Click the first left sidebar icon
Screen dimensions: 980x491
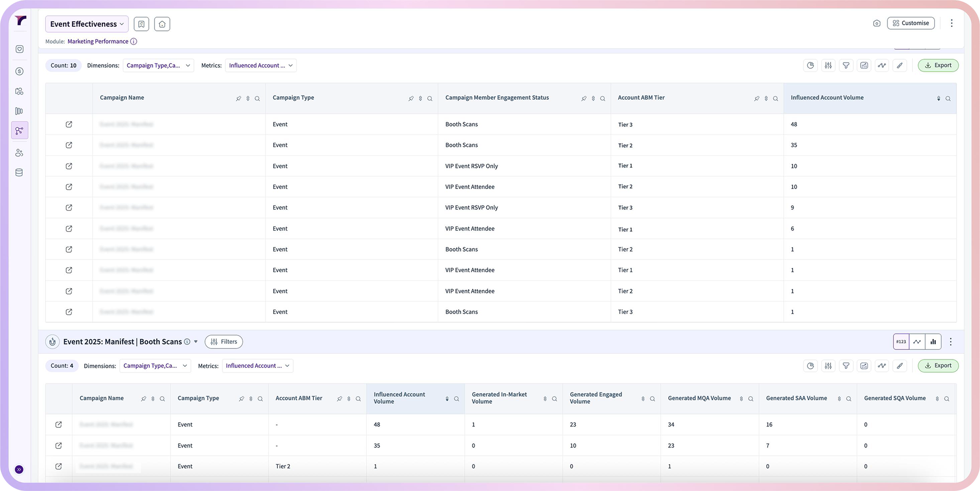(20, 49)
